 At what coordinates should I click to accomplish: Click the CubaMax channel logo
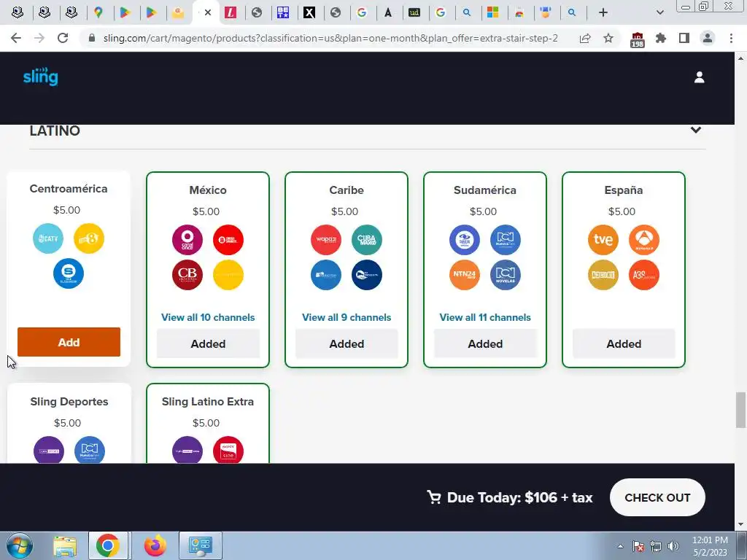[367, 240]
